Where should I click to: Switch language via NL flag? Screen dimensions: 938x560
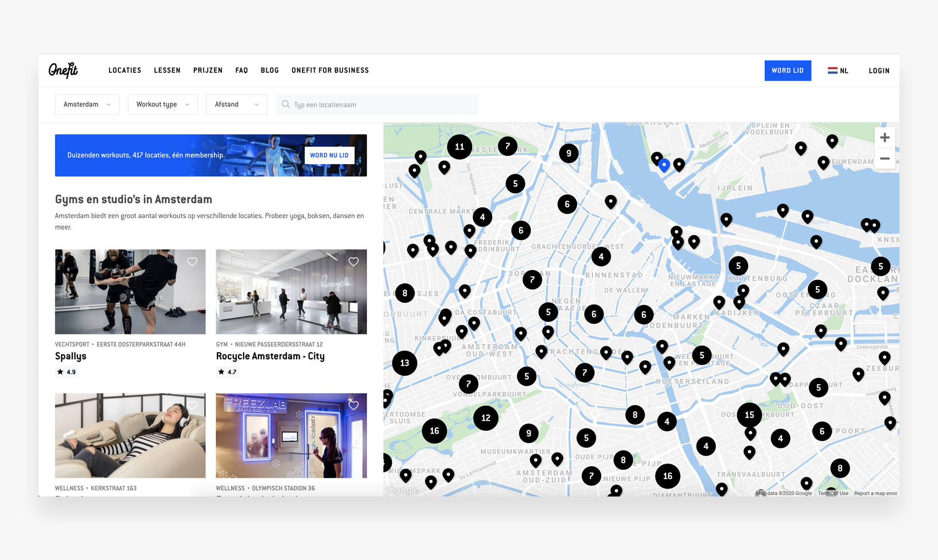tap(838, 71)
